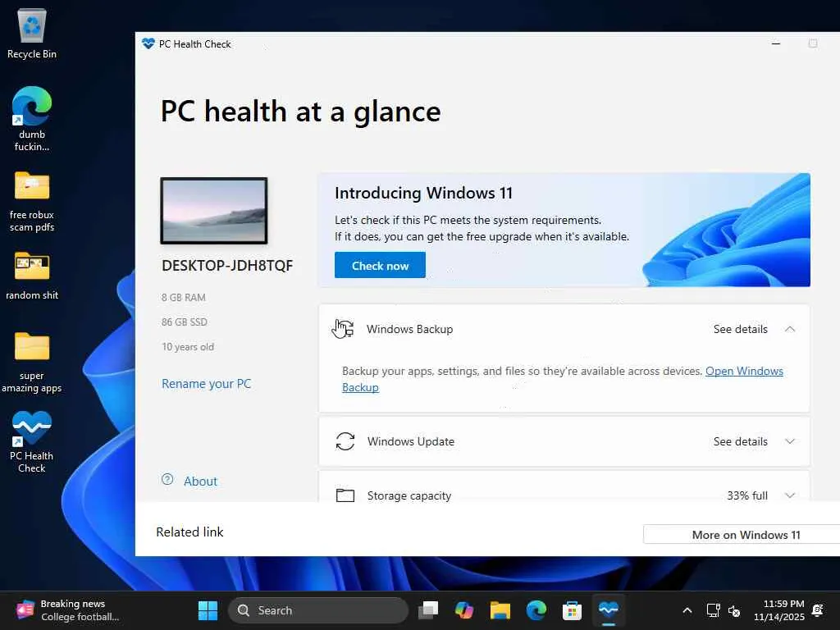This screenshot has height=630, width=840.
Task: Open File Explorer from the taskbar
Action: 500,610
